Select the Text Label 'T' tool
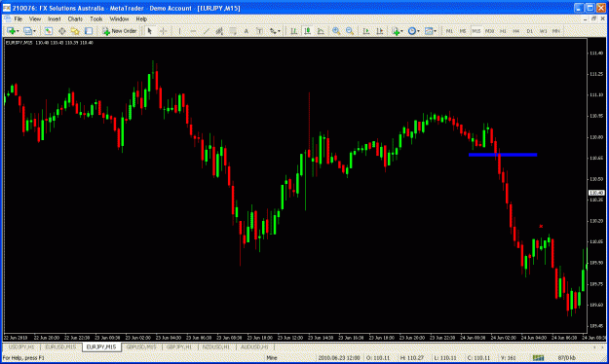Image resolution: width=609 pixels, height=364 pixels. tap(259, 31)
